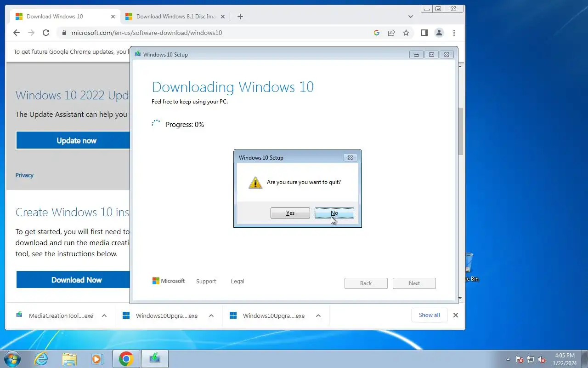
Task: Expand MediaCreationTool.exe download options chevron
Action: (x=104, y=316)
